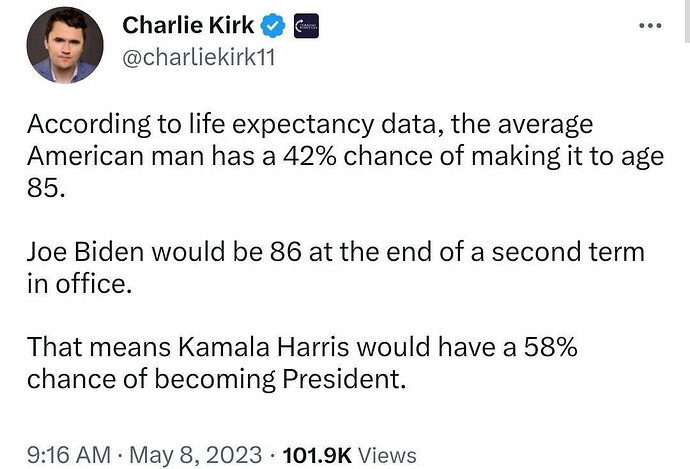
Task: Select the life expectancy data paragraph
Action: click(x=345, y=156)
